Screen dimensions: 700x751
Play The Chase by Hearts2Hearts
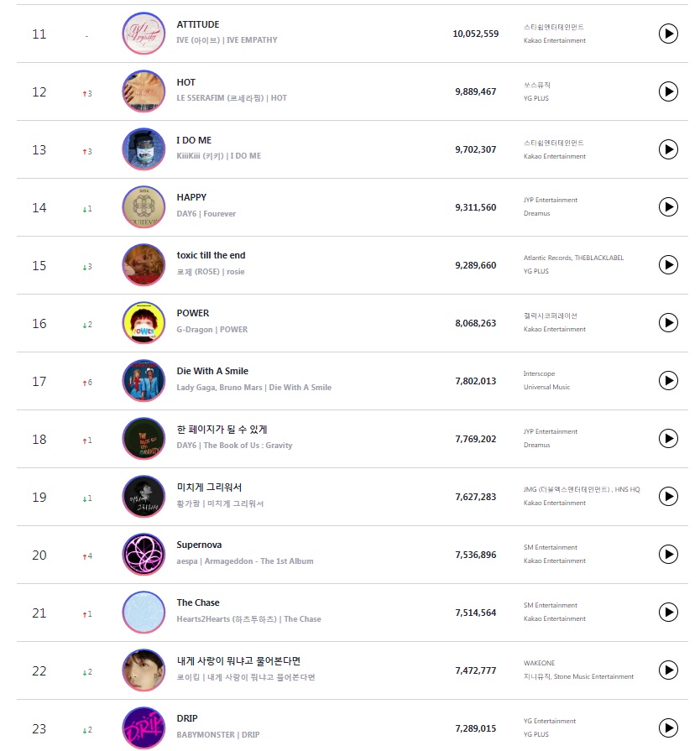pyautogui.click(x=668, y=612)
